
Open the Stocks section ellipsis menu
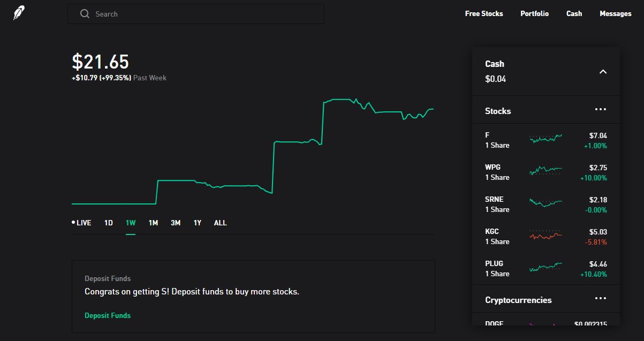click(x=600, y=109)
